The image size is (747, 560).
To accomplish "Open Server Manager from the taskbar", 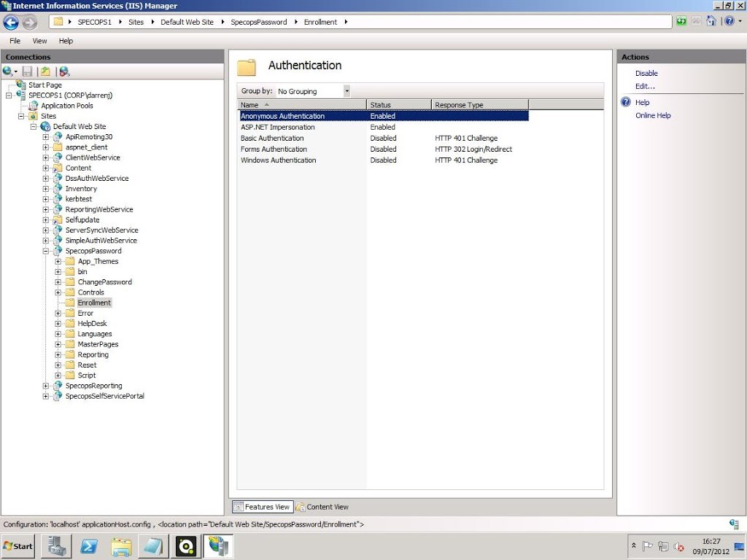I will pyautogui.click(x=56, y=545).
